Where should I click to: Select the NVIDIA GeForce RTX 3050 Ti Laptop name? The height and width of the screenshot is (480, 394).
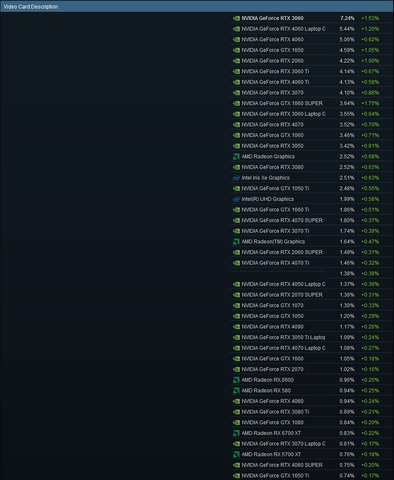pos(283,338)
